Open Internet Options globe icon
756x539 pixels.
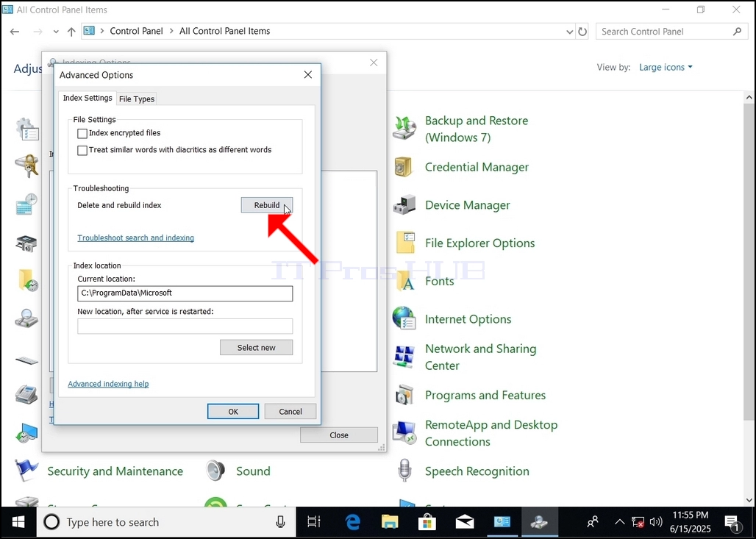[x=404, y=318]
